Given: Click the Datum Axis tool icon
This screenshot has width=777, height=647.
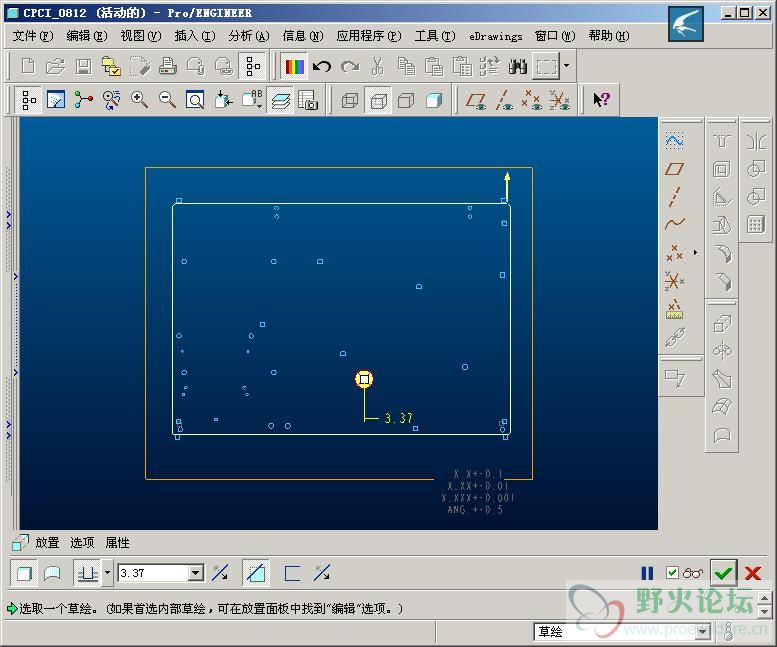Looking at the screenshot, I should coord(675,197).
